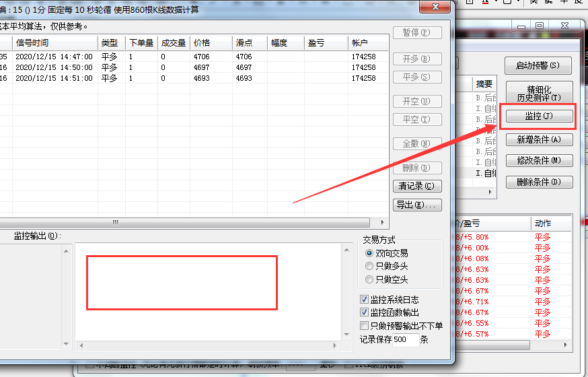Image resolution: width=588 pixels, height=377 pixels.
Task: Click the 下单量 column header
Action: (x=141, y=43)
